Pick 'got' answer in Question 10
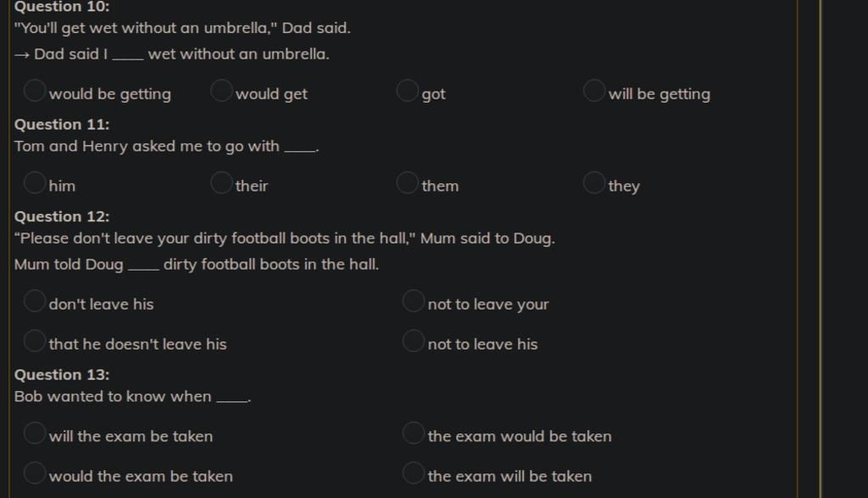The height and width of the screenshot is (498, 868). [408, 90]
